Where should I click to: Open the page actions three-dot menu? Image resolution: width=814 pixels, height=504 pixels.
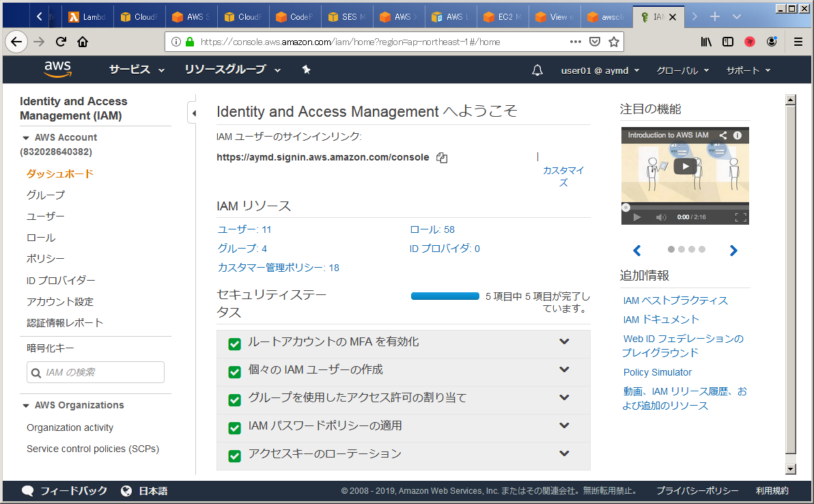(575, 42)
